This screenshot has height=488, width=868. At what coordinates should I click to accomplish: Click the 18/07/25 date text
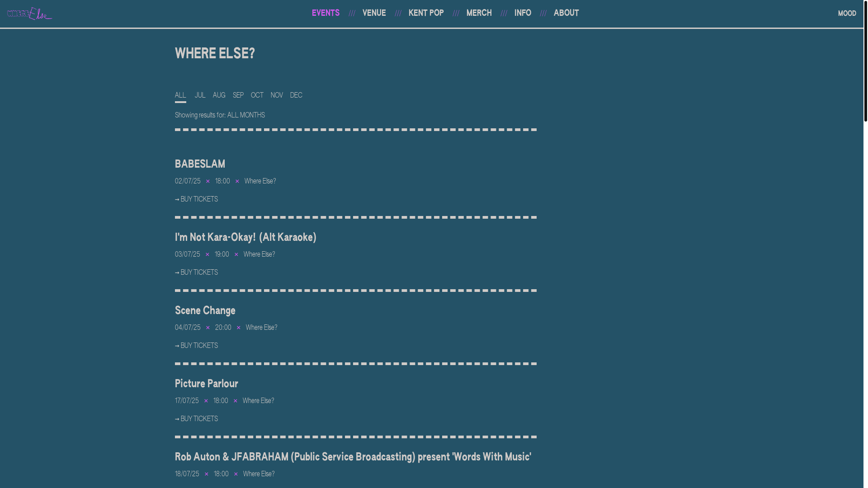click(187, 474)
